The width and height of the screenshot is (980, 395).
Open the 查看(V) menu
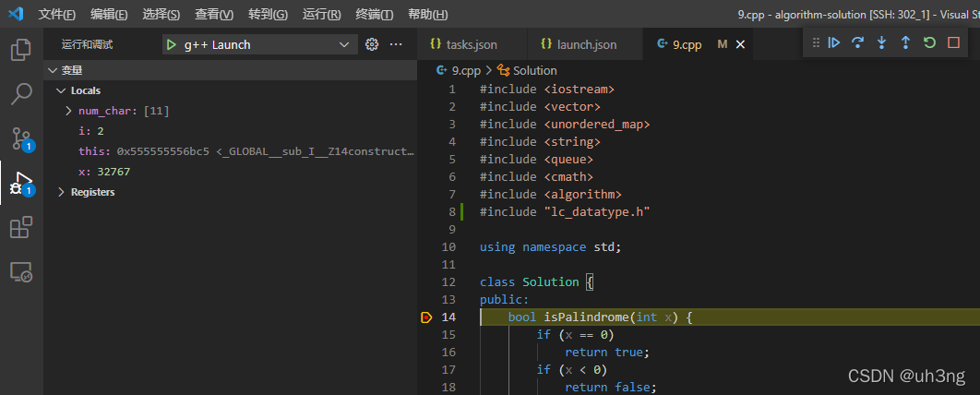tap(214, 15)
